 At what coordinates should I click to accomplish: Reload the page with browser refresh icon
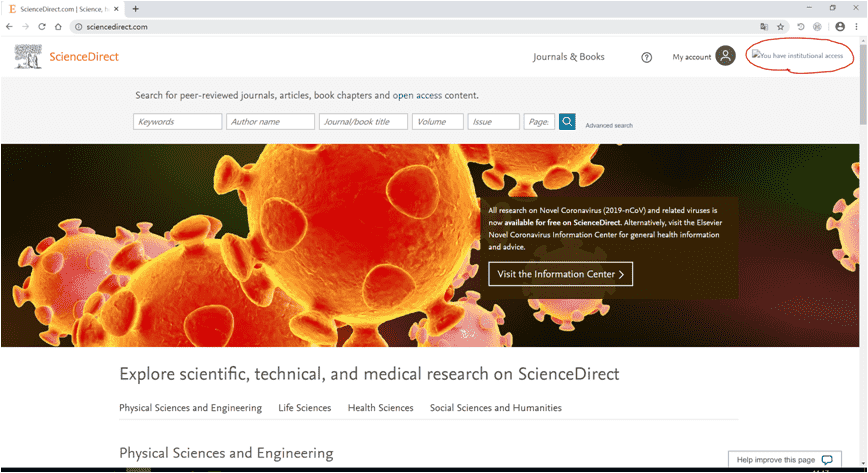[42, 27]
